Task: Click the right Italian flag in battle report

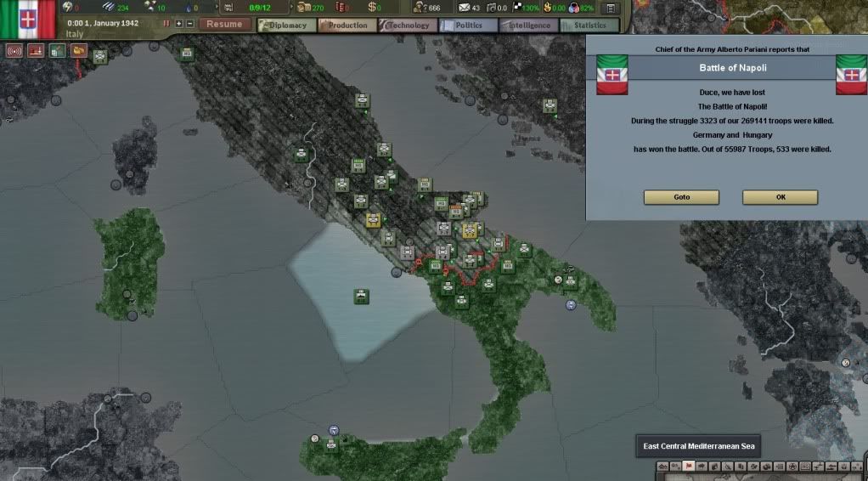Action: coord(851,75)
